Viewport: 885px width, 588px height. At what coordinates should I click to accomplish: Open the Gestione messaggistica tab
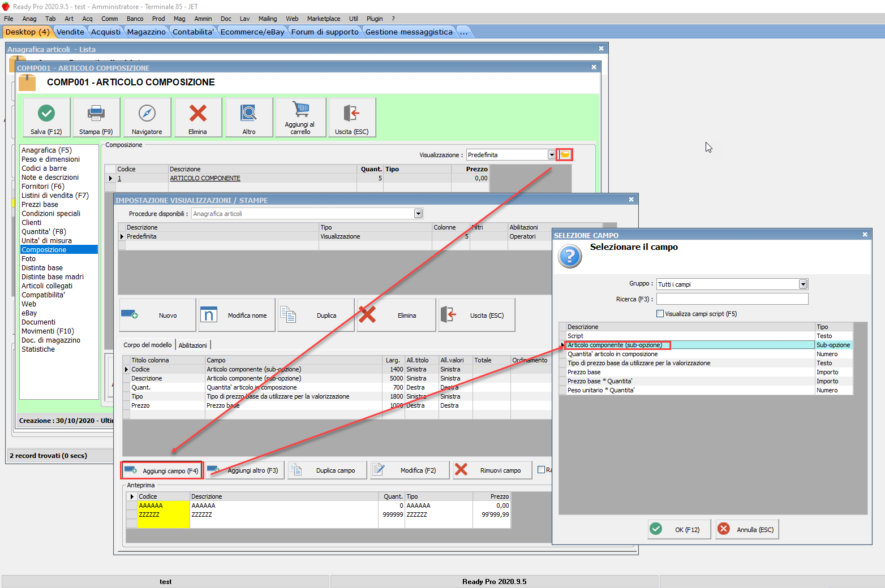(x=409, y=32)
